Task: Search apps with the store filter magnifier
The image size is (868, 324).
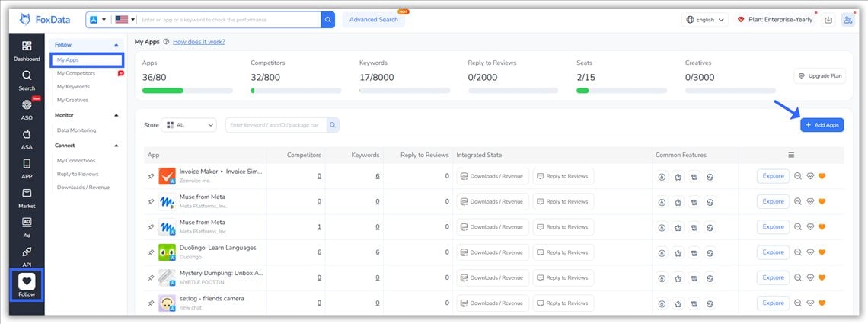Action: pos(333,125)
